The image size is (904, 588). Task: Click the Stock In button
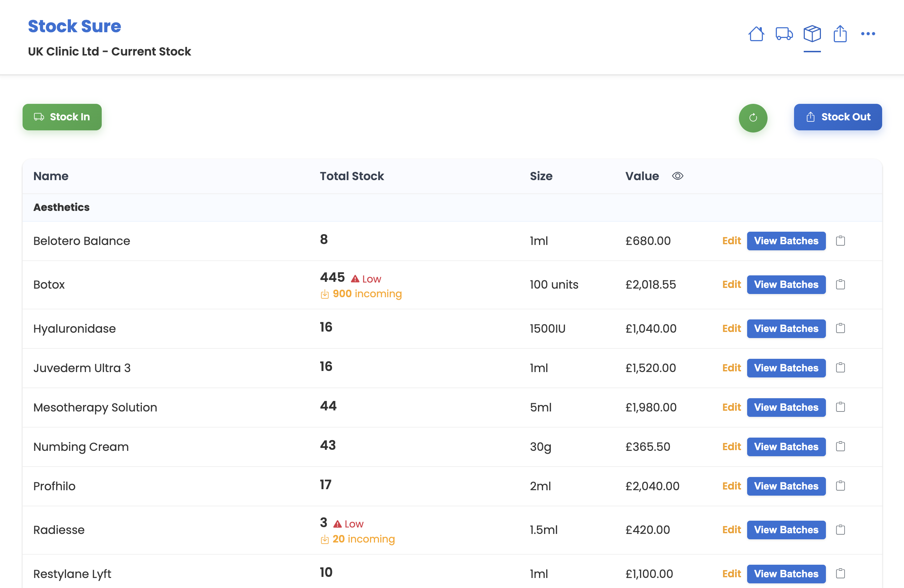coord(62,117)
